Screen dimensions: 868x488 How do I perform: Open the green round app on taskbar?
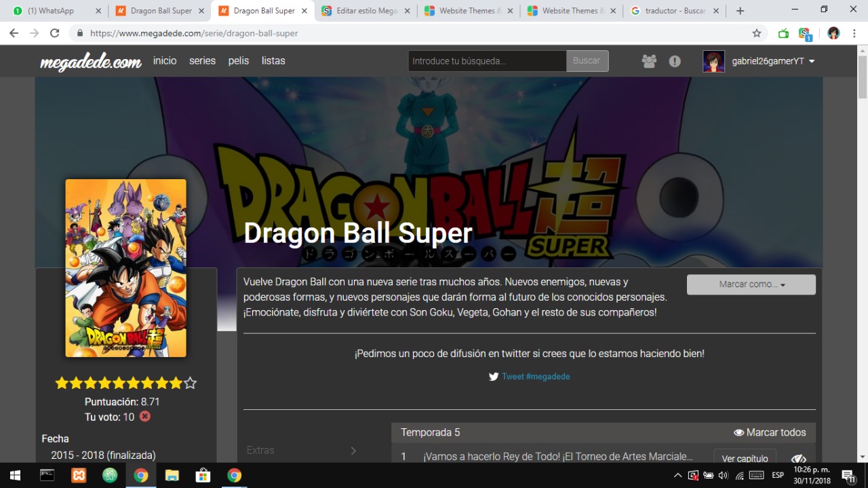click(110, 475)
